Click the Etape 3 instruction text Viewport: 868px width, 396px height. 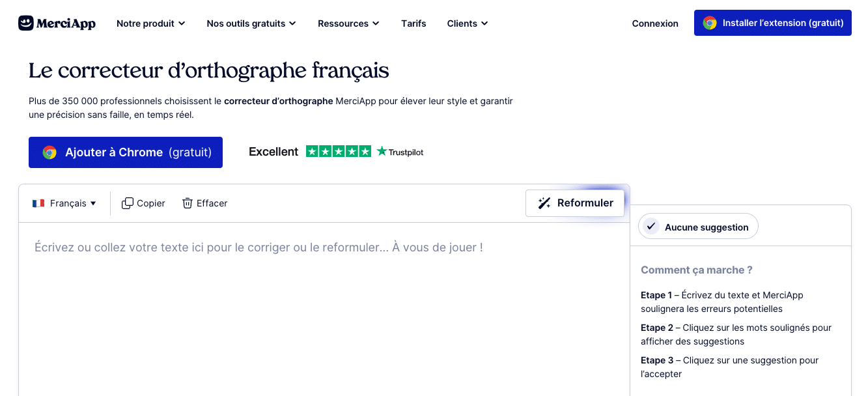(x=729, y=367)
